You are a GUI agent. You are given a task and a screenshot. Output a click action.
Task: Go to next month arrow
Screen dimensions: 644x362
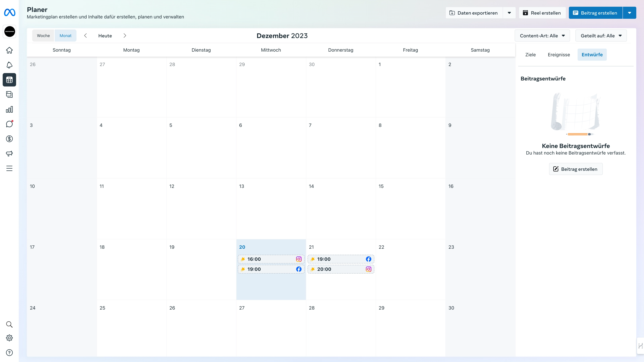pyautogui.click(x=125, y=36)
